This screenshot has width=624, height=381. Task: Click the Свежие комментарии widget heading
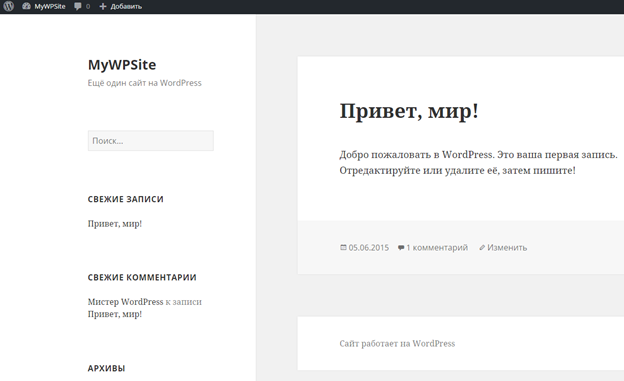pyautogui.click(x=142, y=277)
